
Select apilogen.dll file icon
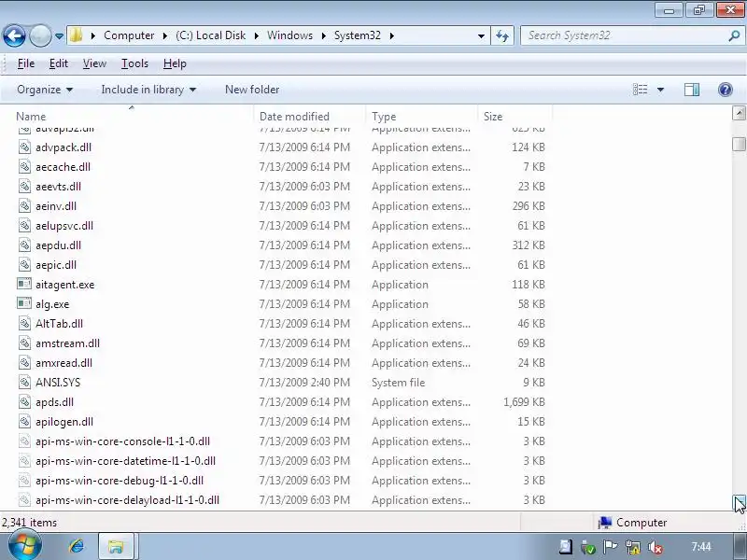click(x=24, y=421)
